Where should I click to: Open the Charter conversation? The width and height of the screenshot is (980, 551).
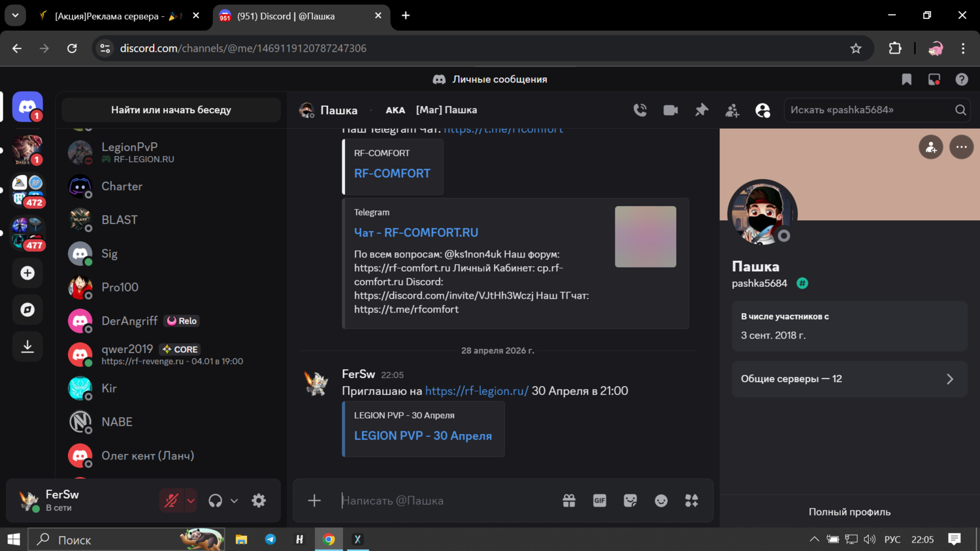point(171,186)
